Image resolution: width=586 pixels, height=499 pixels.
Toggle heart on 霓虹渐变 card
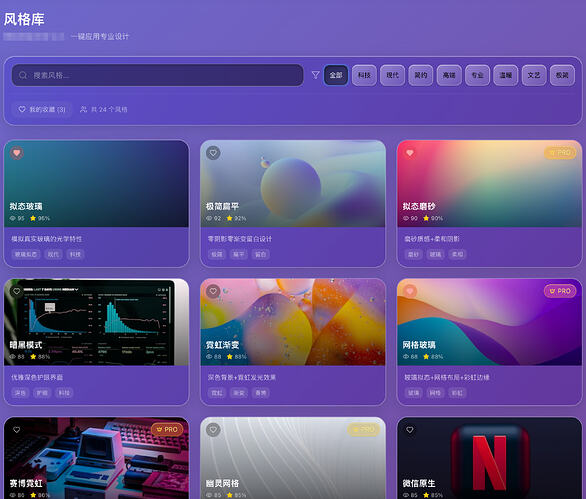[213, 291]
